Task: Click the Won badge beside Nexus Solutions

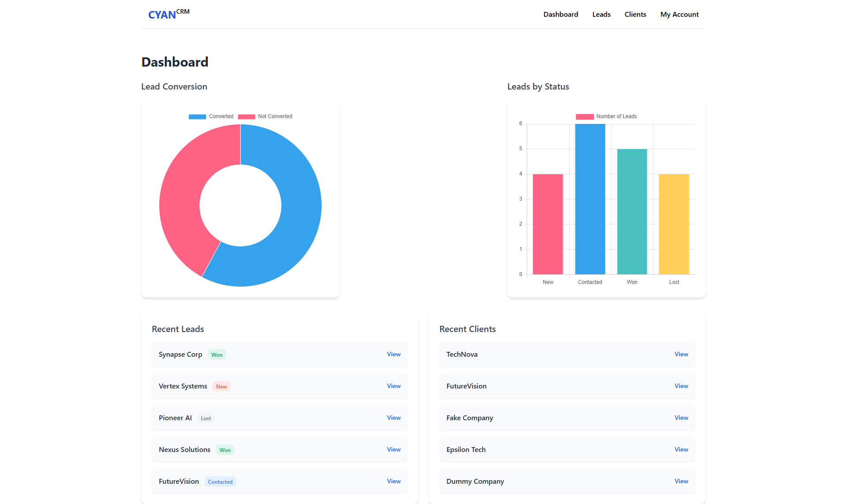Action: (x=225, y=450)
